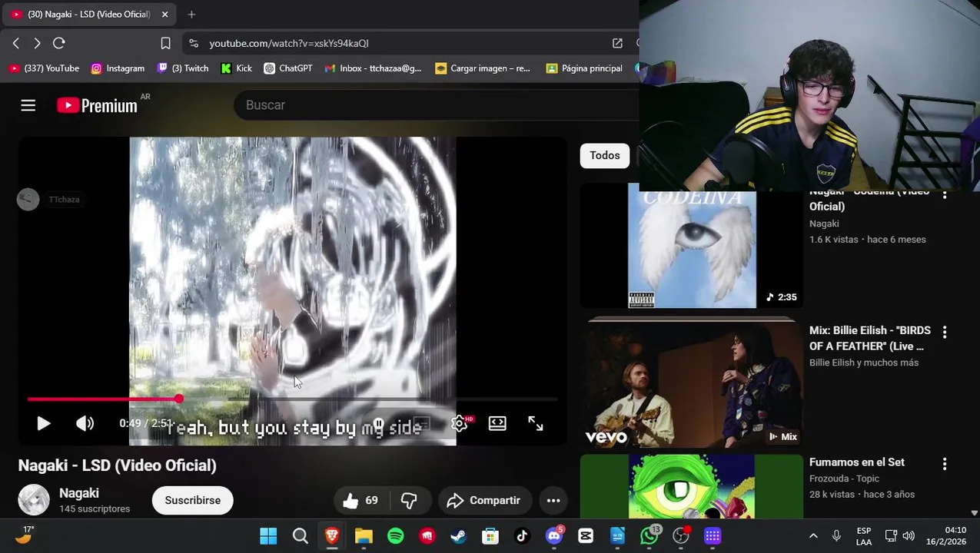Close the Nagaki - LSD tab
This screenshot has height=553, width=980.
pos(164,14)
